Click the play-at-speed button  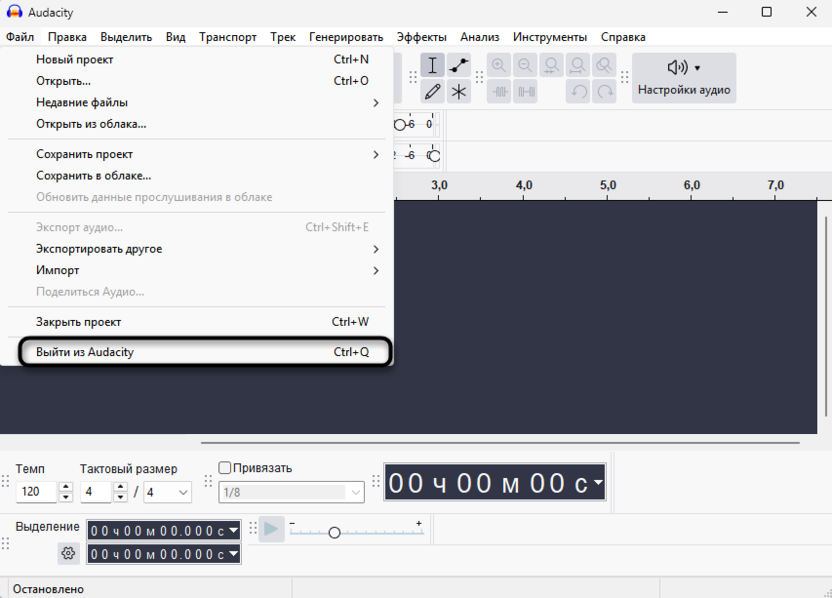tap(271, 529)
